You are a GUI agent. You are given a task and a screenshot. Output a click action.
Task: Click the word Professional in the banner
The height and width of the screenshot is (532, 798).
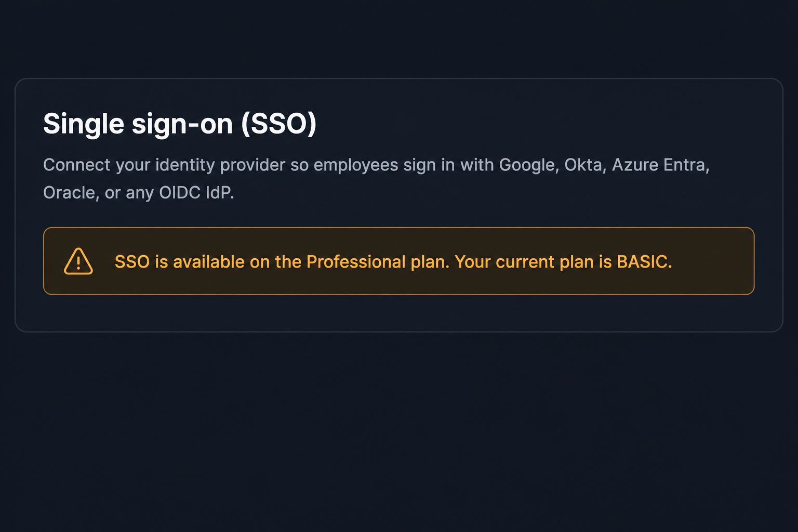[356, 262]
